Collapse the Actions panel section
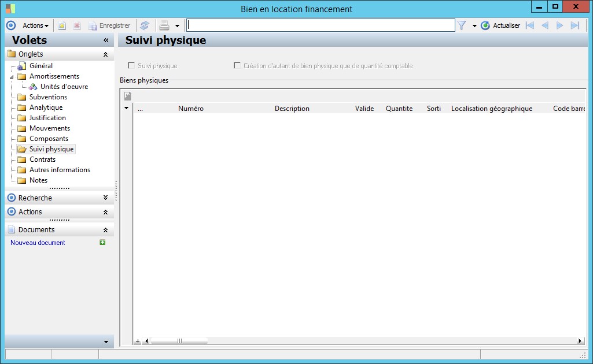This screenshot has width=593, height=364. (105, 212)
